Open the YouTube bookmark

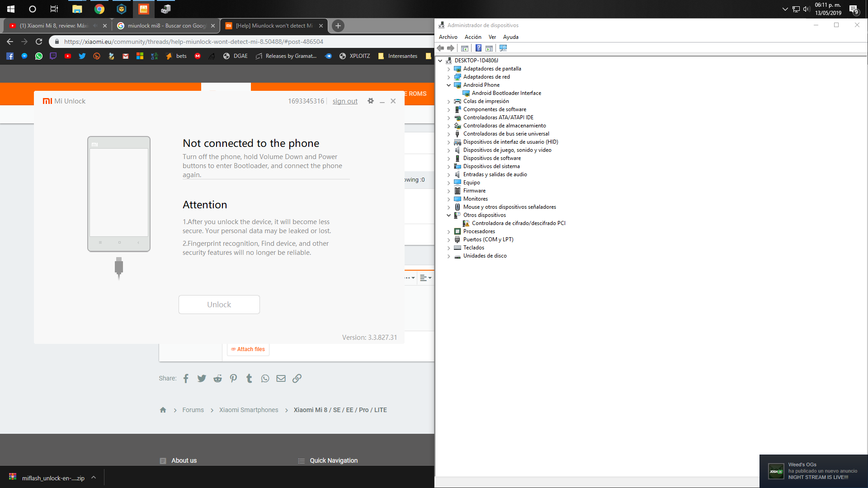click(68, 56)
